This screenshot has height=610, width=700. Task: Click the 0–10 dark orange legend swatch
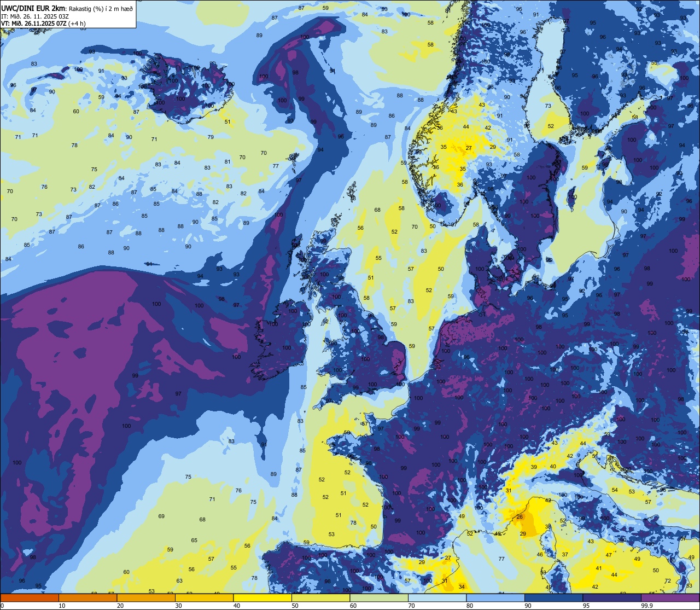click(x=30, y=597)
